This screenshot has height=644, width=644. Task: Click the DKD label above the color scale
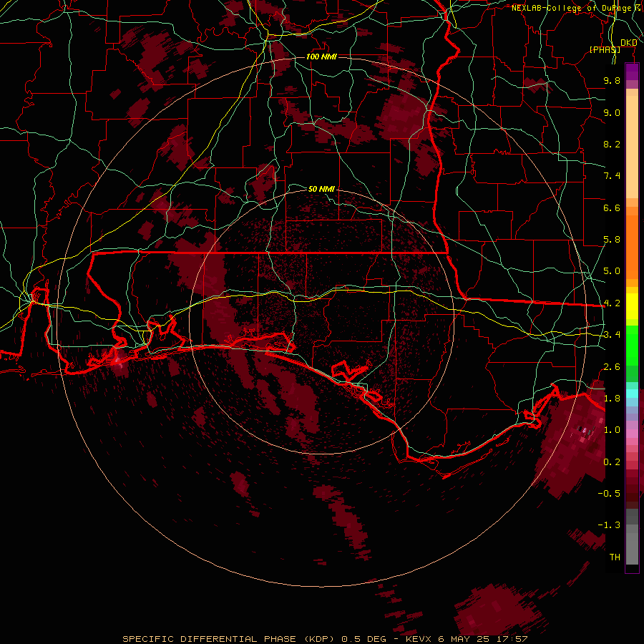coord(628,43)
